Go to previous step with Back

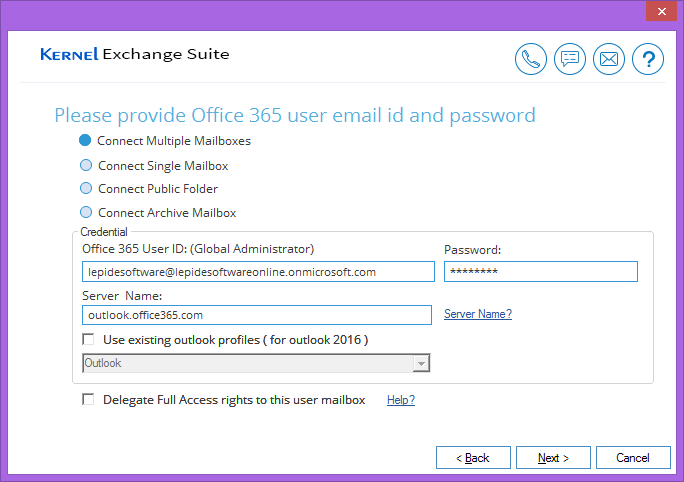coord(473,458)
